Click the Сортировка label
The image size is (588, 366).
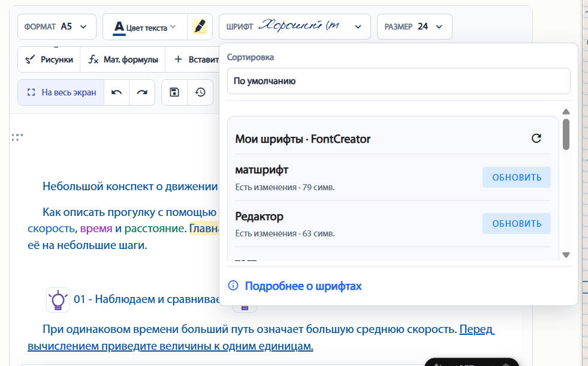250,58
